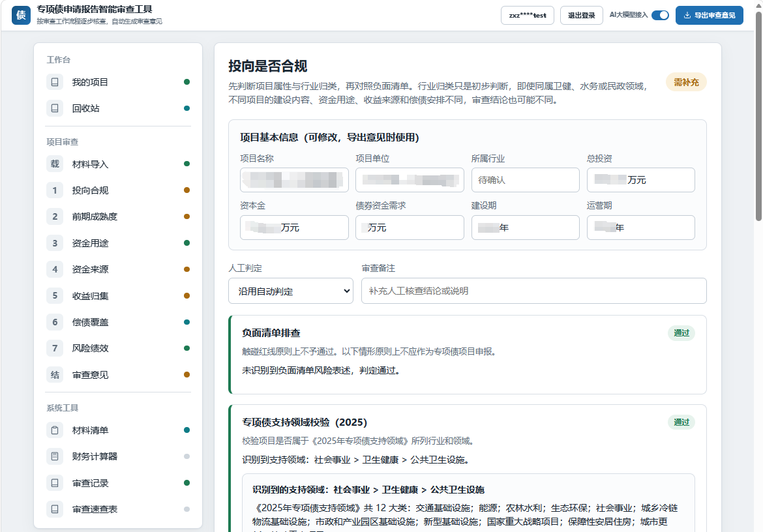Open 审查记录 tool

pyautogui.click(x=118, y=483)
